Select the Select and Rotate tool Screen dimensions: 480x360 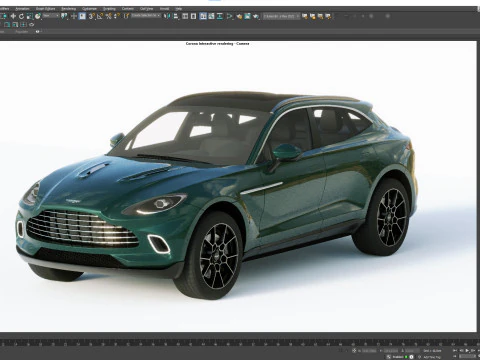coord(21,16)
